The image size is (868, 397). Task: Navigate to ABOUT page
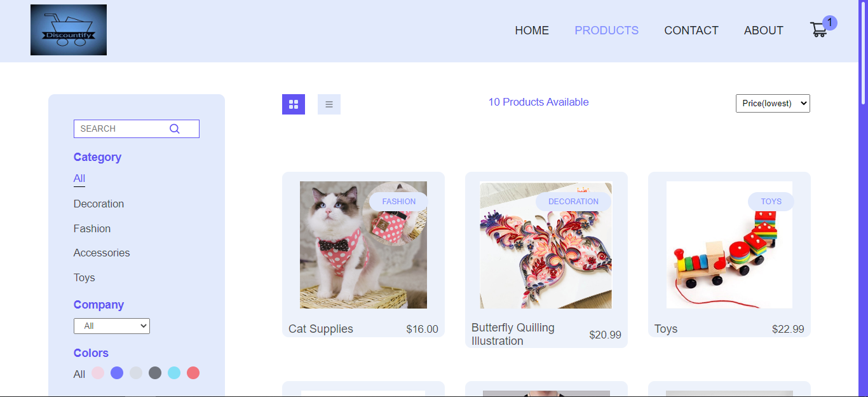pyautogui.click(x=764, y=31)
